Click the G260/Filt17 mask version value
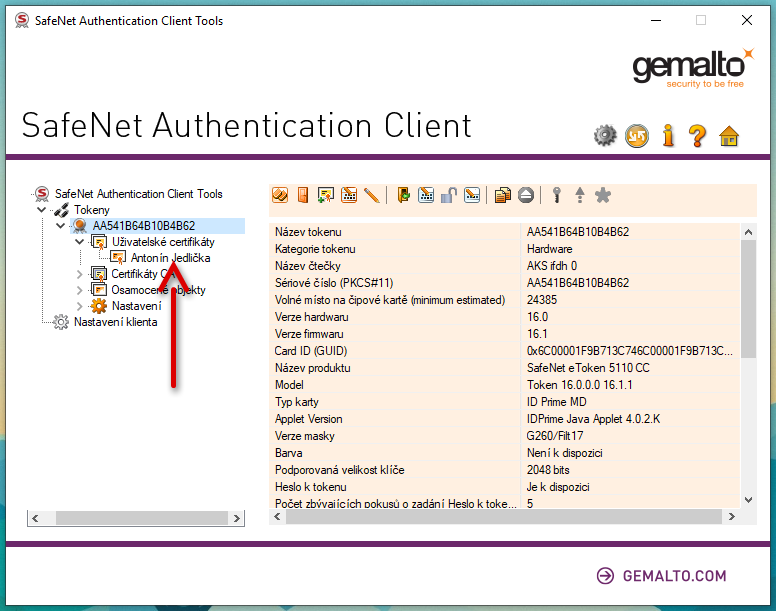776x611 pixels. click(555, 436)
